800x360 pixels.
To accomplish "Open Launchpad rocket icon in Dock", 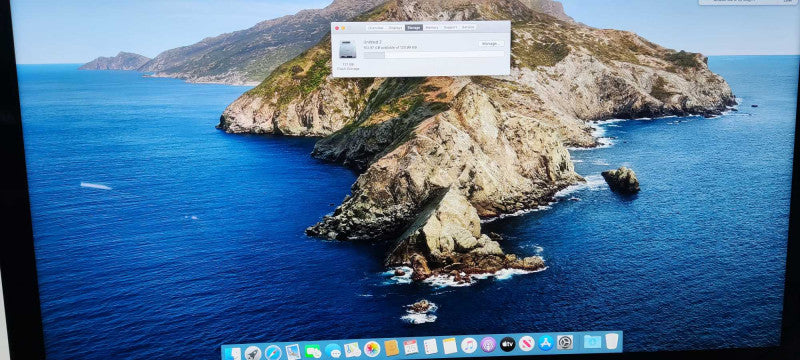I will click(253, 353).
